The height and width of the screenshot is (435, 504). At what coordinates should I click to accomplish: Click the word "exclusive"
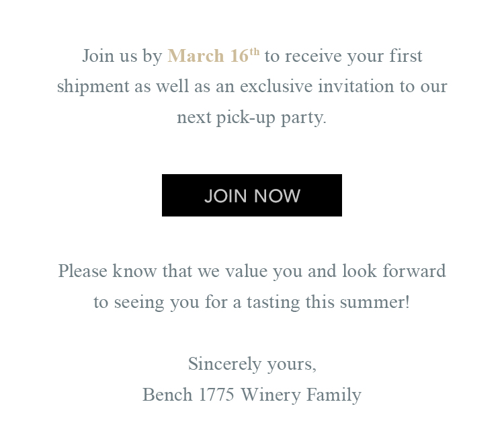coord(276,86)
